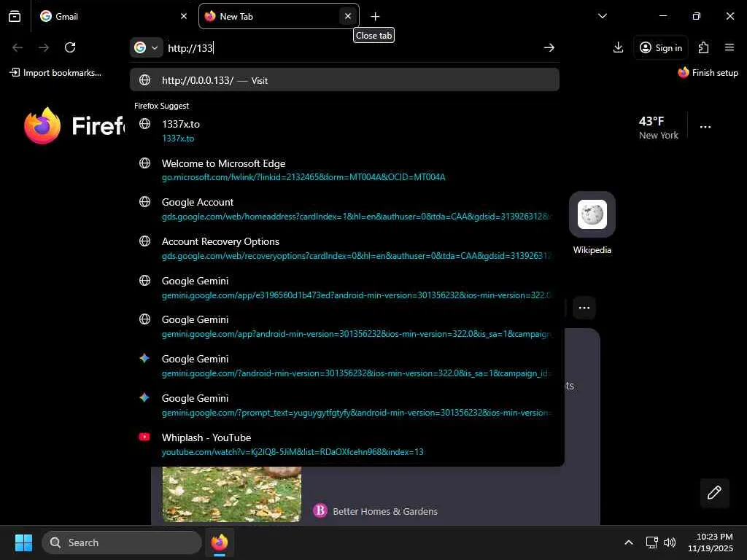Open the Windows Start menu
747x560 pixels.
click(23, 542)
